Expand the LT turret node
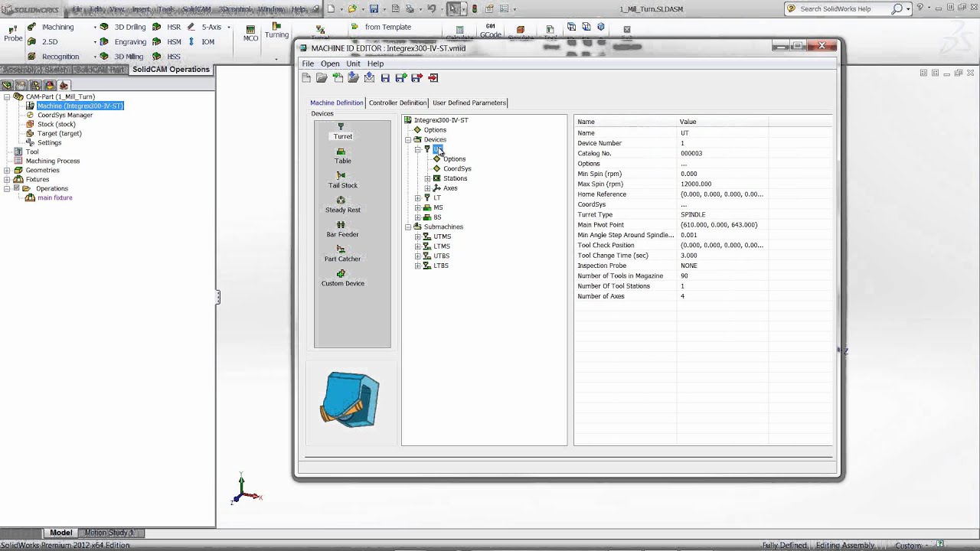Viewport: 980px width, 551px height. click(x=418, y=197)
